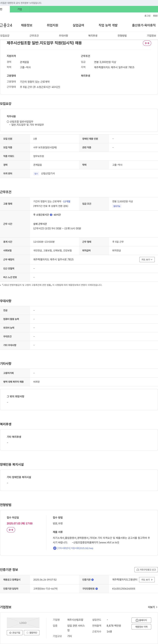Image resolution: width=158 pixels, height=644 pixels.
Task: Jump to 기업정보 section tab
Action: click(x=151, y=35)
